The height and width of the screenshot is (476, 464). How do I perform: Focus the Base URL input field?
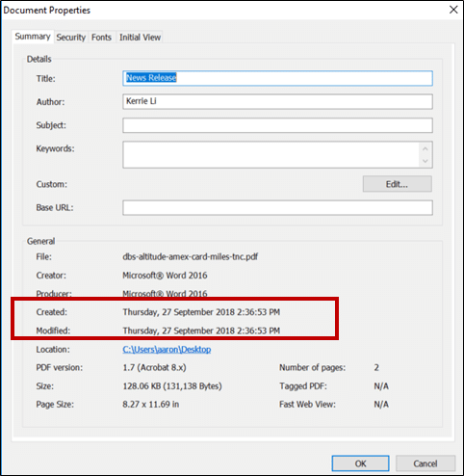tap(277, 207)
